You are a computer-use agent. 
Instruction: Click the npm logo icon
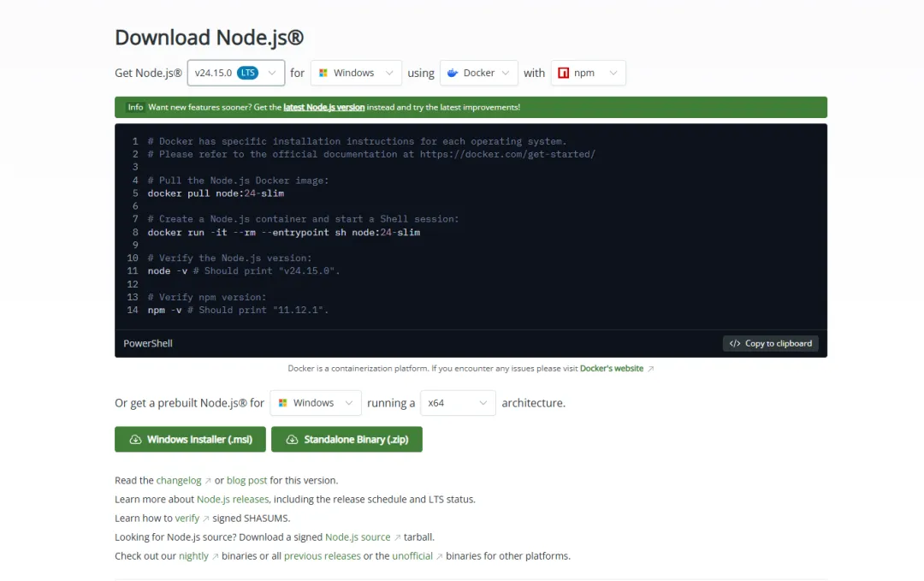pyautogui.click(x=563, y=73)
